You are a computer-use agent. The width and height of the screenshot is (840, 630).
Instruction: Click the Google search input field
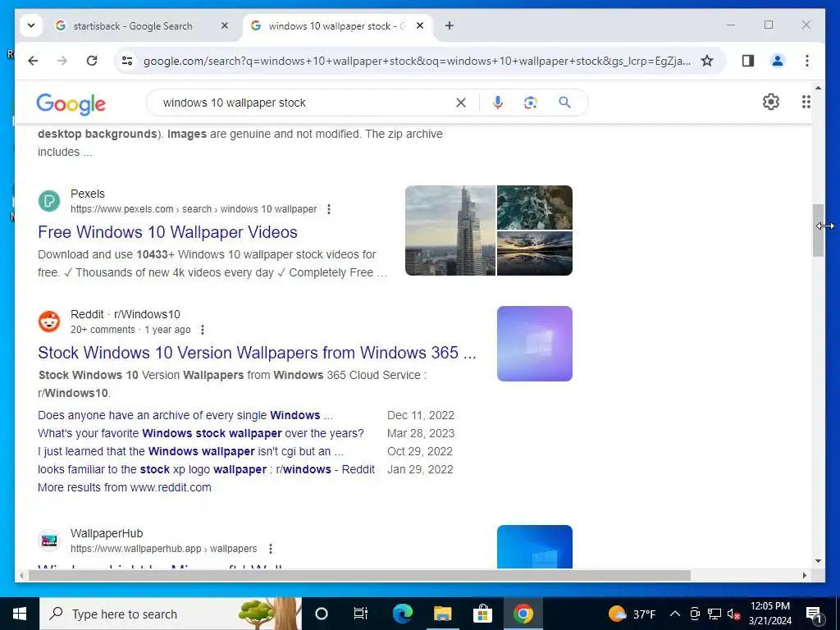tap(305, 103)
